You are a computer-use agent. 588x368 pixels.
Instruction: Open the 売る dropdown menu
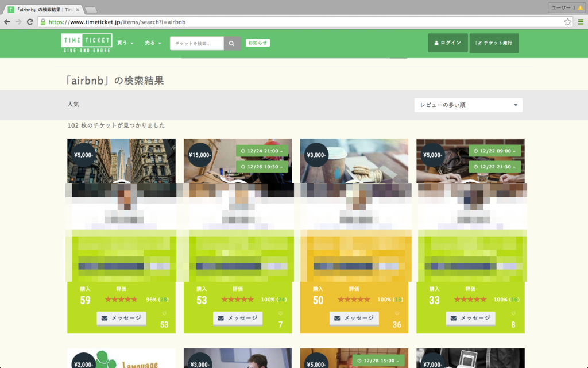pos(153,43)
